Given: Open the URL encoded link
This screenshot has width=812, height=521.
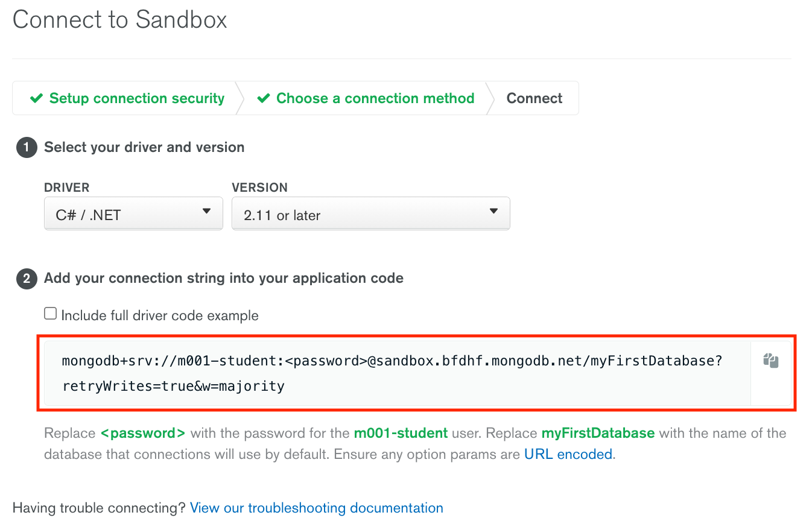Looking at the screenshot, I should (x=568, y=454).
